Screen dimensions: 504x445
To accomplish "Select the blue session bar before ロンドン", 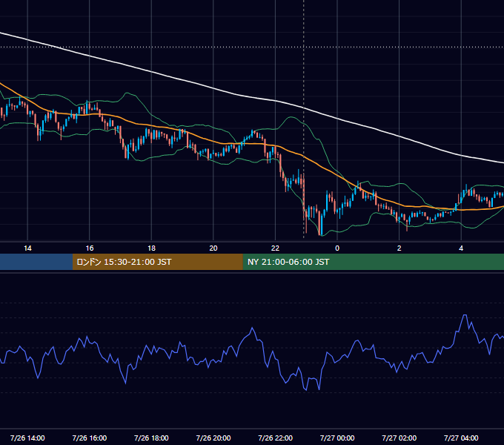I will [x=36, y=262].
